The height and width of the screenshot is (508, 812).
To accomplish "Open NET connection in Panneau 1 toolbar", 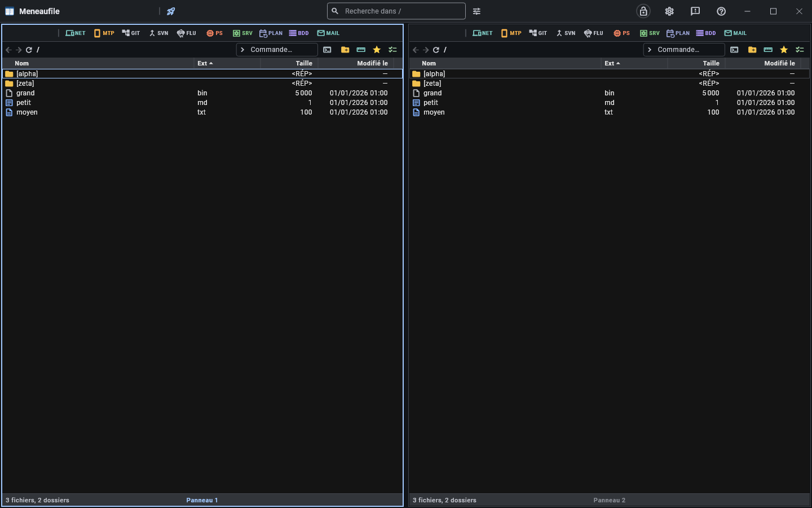I will click(76, 33).
